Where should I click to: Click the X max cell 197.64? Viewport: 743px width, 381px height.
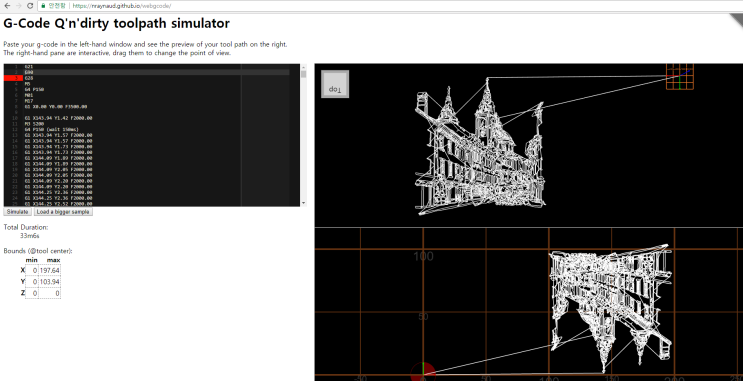(50, 270)
